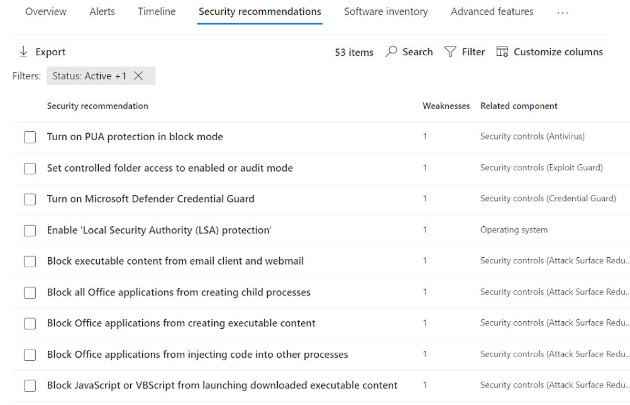
Task: Check the PUA protection recommendation checkbox
Action: point(30,137)
